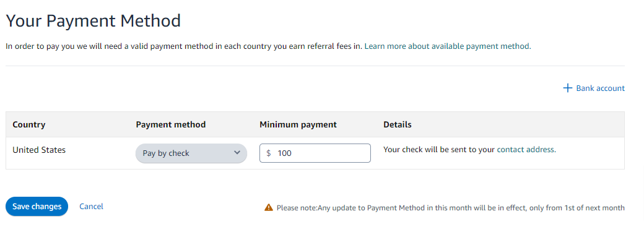Click the Payment method column header
The width and height of the screenshot is (644, 232).
pos(171,124)
